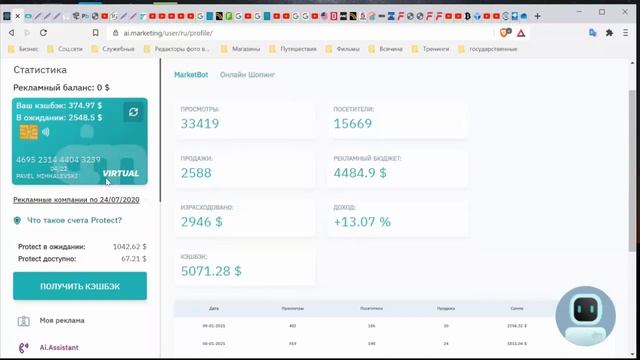Click the Protect доступно amount 67.21 $
The image size is (640, 360).
[134, 259]
